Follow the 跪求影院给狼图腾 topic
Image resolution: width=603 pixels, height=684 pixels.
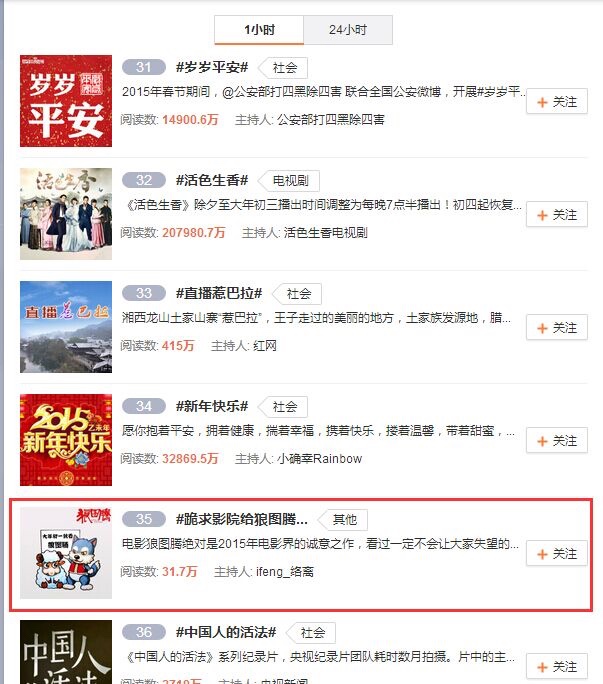click(x=557, y=553)
